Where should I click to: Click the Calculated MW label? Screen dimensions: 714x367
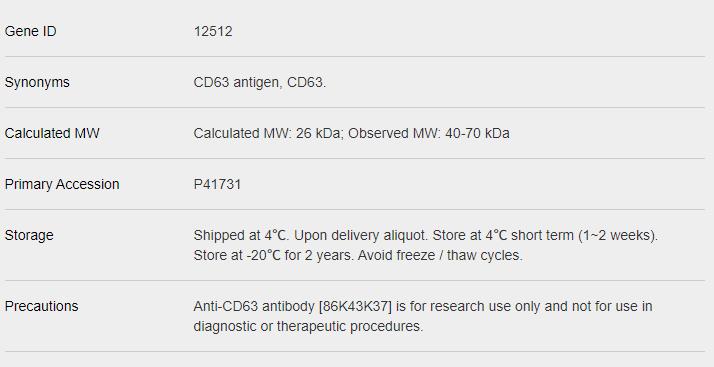point(52,133)
